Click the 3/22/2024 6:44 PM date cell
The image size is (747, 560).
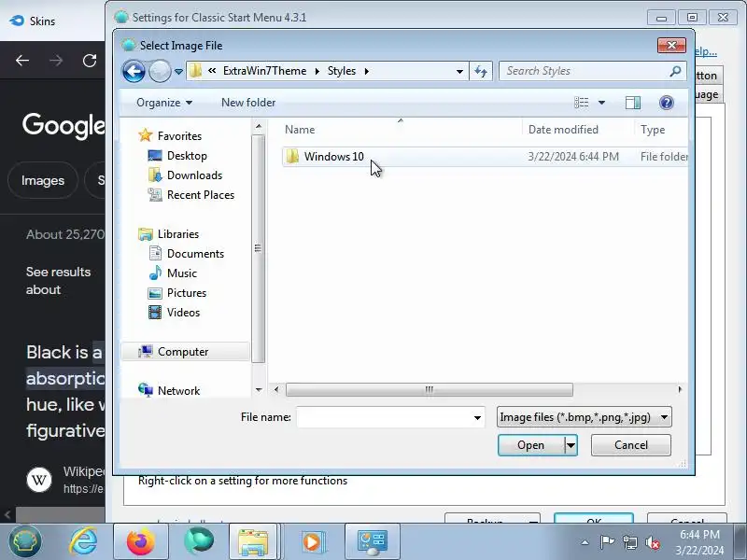573,157
